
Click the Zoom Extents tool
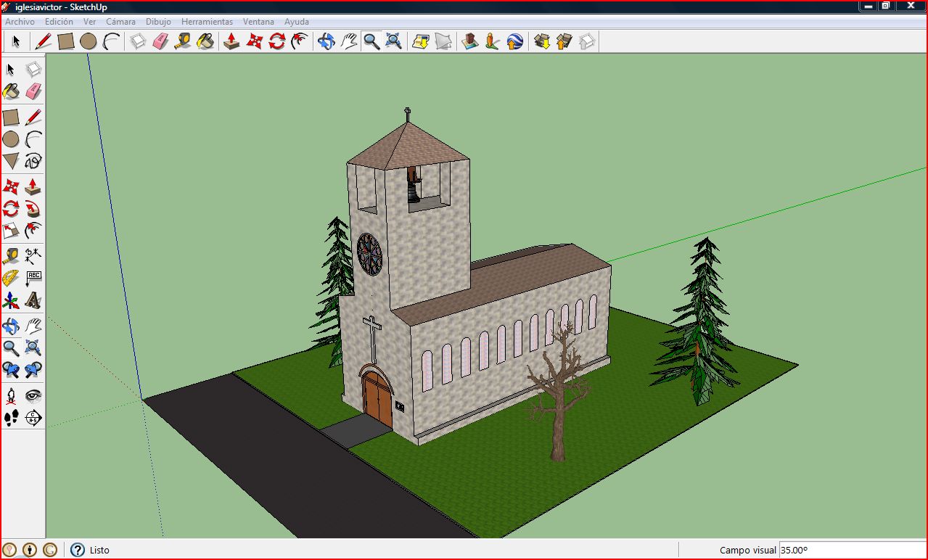tap(393, 41)
